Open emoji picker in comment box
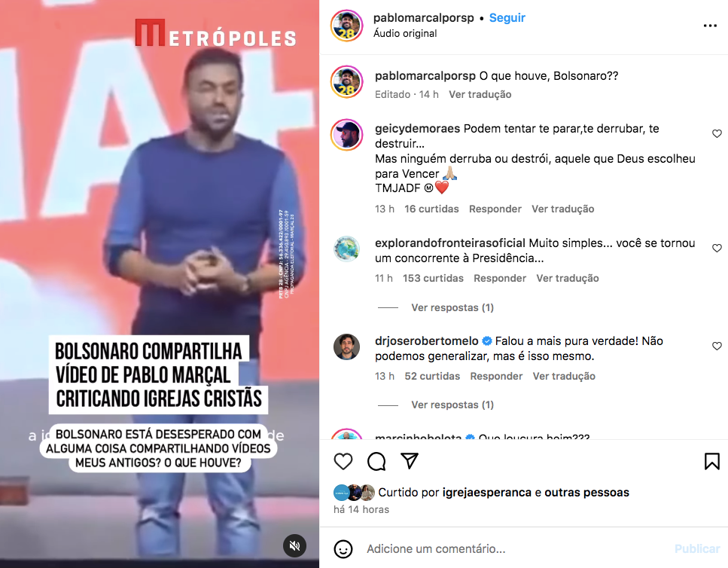 tap(343, 549)
